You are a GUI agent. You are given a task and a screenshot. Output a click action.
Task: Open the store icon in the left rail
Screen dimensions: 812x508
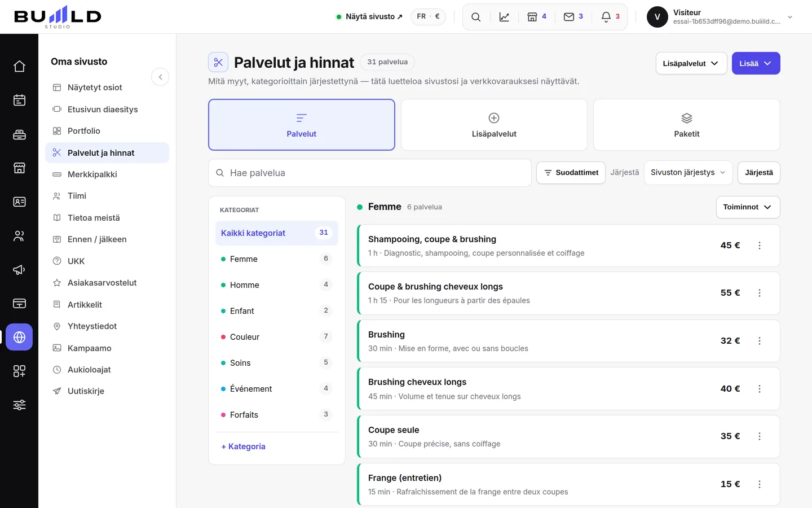[19, 168]
